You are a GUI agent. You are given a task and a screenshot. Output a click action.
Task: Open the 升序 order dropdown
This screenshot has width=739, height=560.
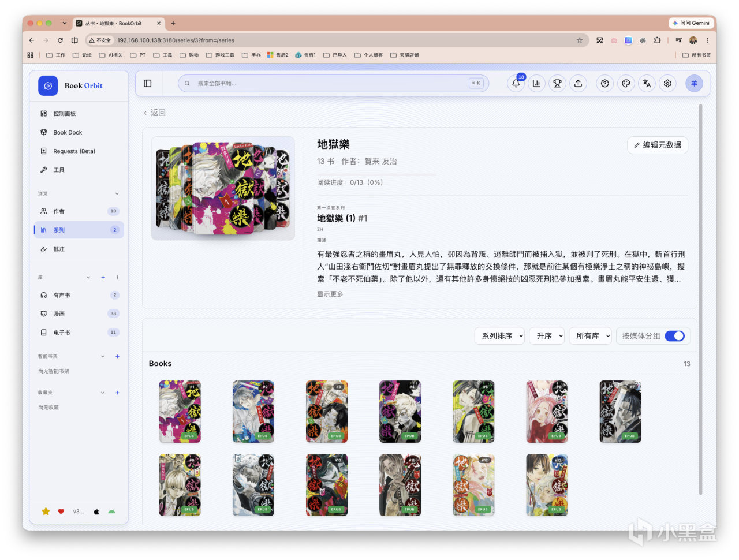coord(547,336)
